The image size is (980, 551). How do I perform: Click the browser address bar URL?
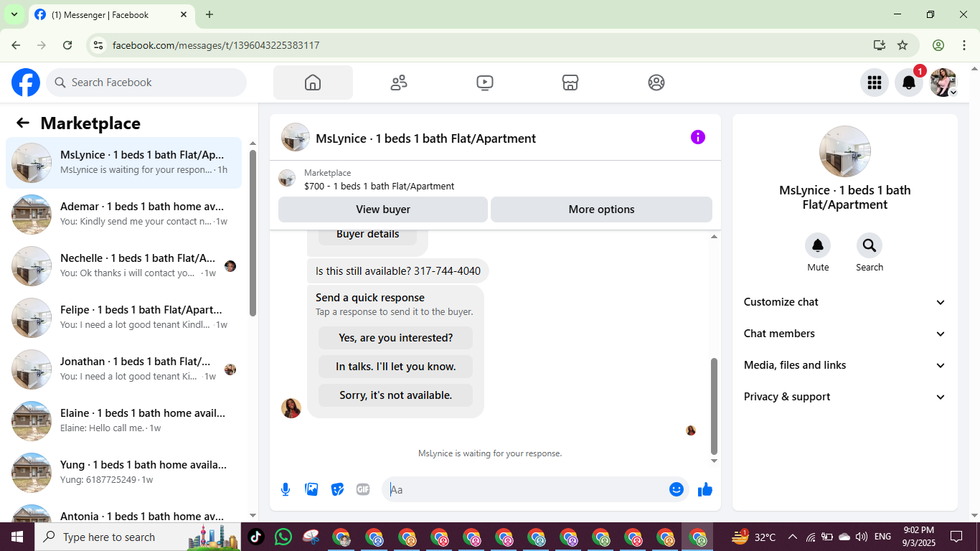click(x=216, y=45)
